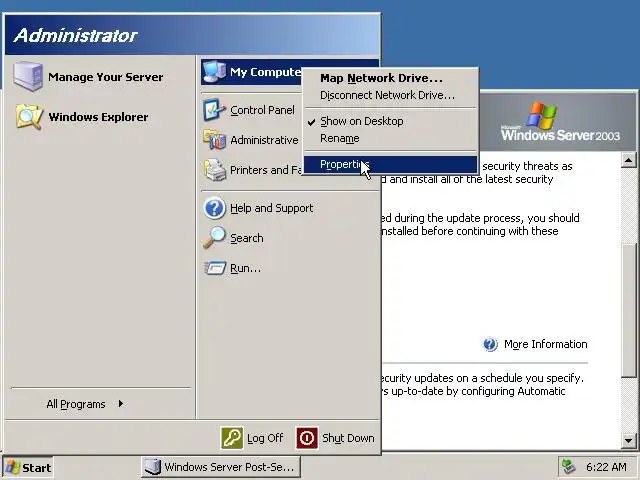The height and width of the screenshot is (480, 640).
Task: Launch Windows Explorer folder icon
Action: (29, 117)
